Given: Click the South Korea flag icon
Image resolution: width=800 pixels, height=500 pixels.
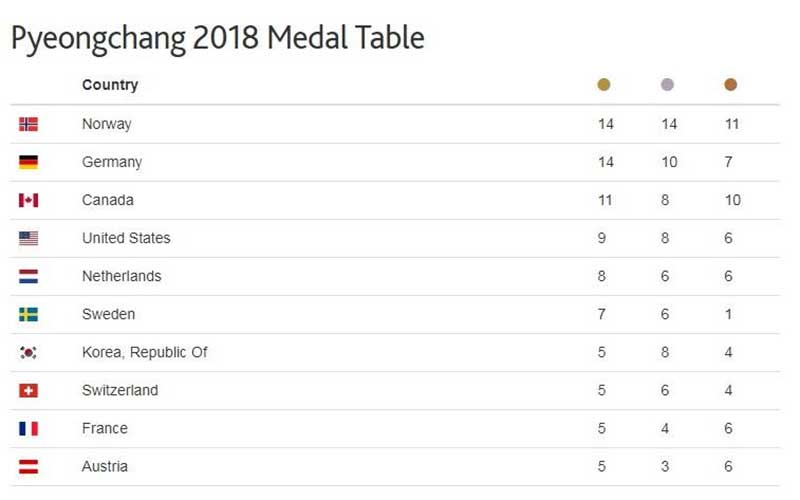Looking at the screenshot, I should [28, 352].
